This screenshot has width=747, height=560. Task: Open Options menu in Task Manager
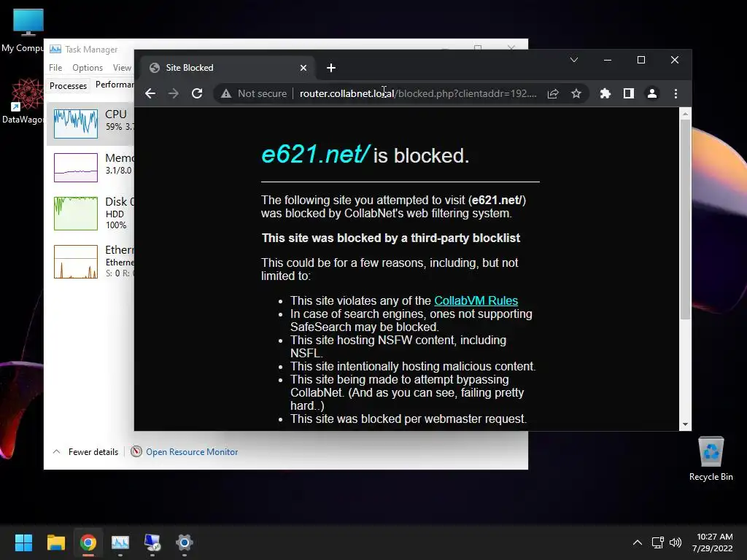coord(88,68)
